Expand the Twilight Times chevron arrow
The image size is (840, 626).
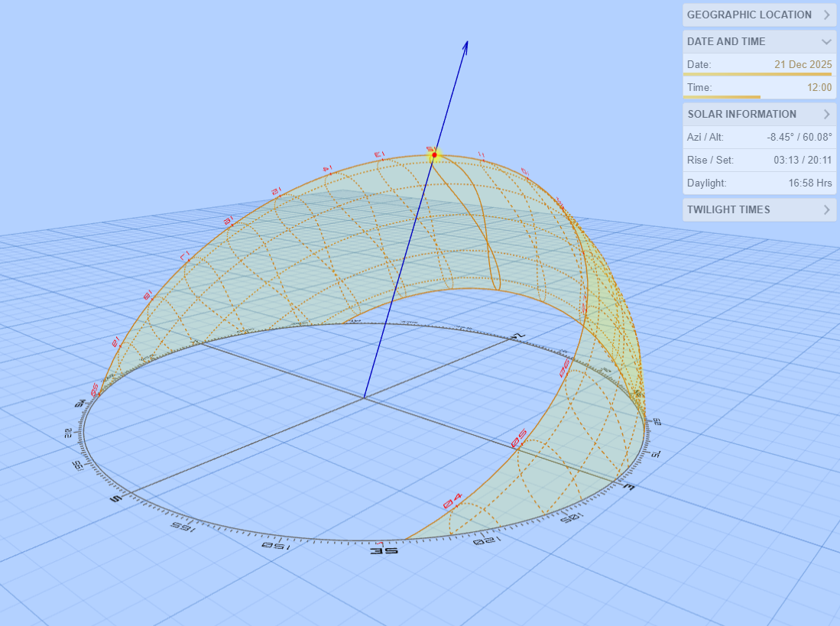tap(826, 209)
